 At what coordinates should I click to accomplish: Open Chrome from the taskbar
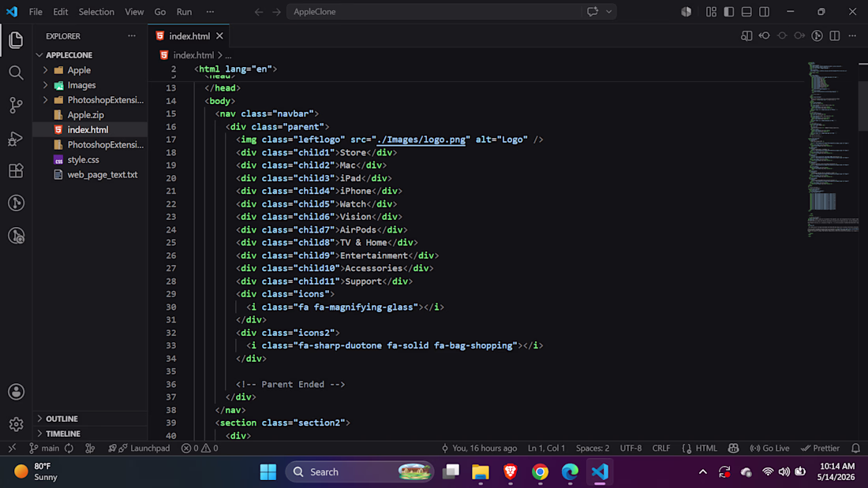point(541,472)
